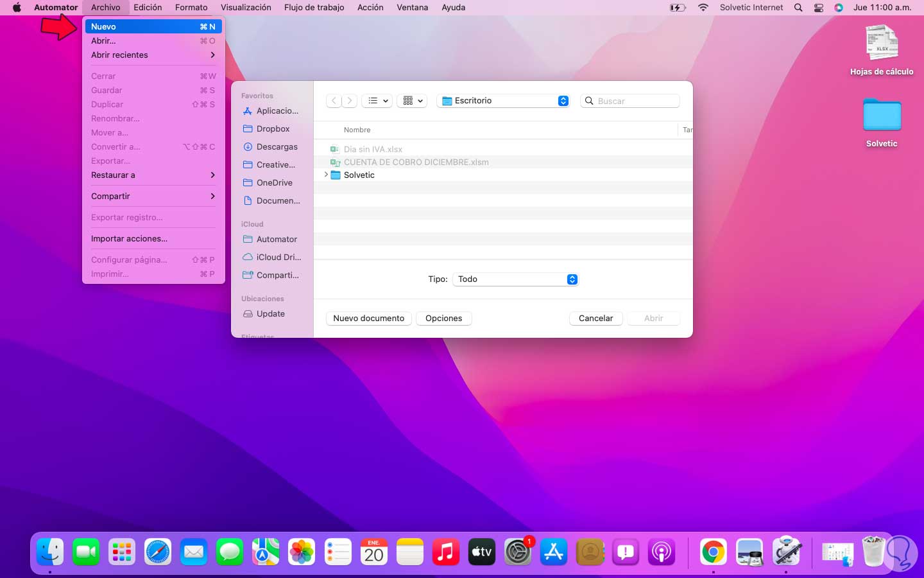Image resolution: width=924 pixels, height=578 pixels.
Task: Open Preview from the Dock
Action: (x=749, y=552)
